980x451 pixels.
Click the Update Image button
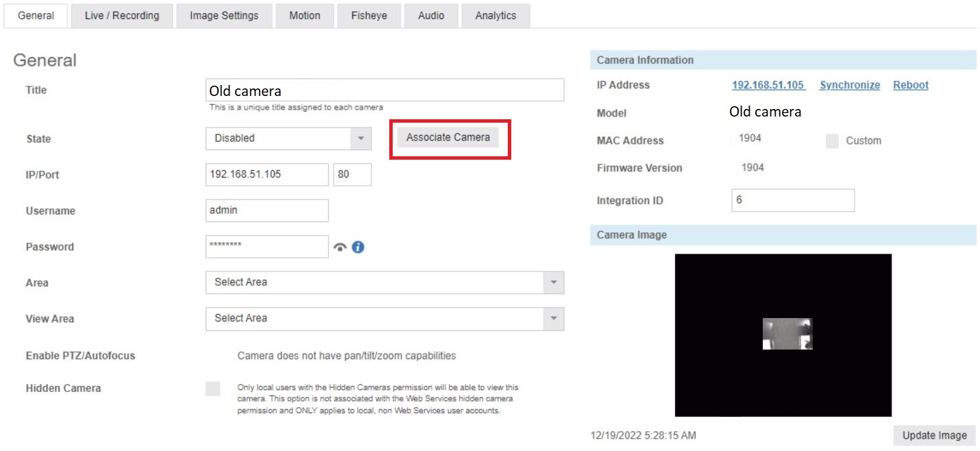pyautogui.click(x=933, y=435)
